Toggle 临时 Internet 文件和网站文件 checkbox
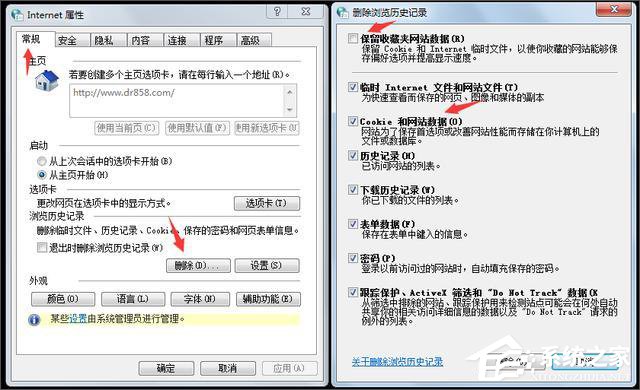The width and height of the screenshot is (640, 390). tap(353, 87)
